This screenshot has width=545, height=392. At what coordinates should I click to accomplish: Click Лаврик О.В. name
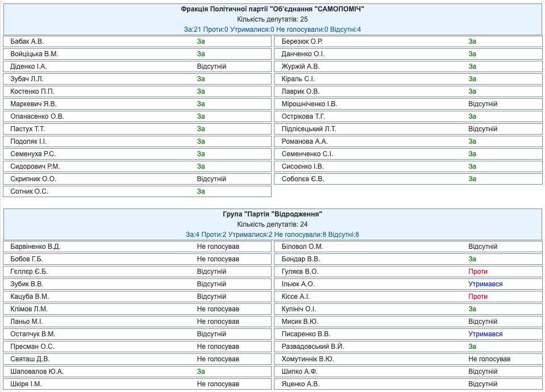click(301, 91)
